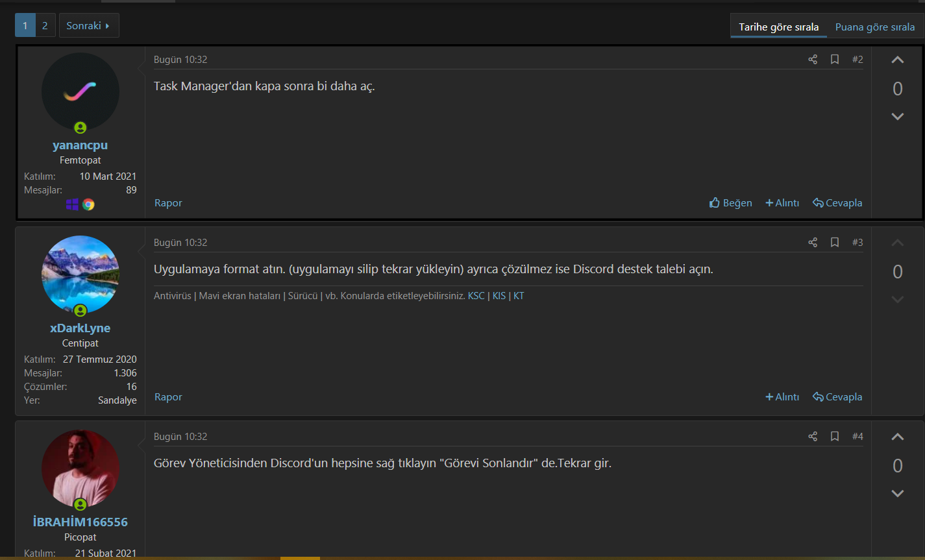Bookmark post #3 by xDarkLyne

point(835,243)
